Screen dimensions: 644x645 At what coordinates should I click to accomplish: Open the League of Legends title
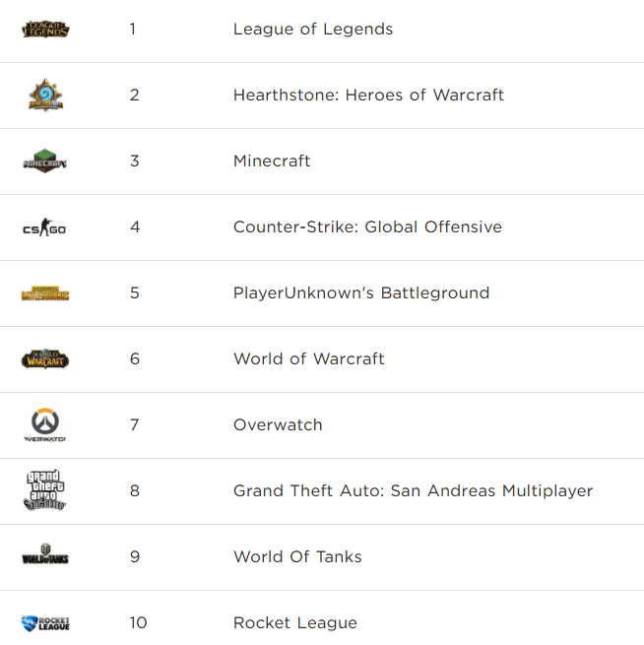[x=313, y=30]
